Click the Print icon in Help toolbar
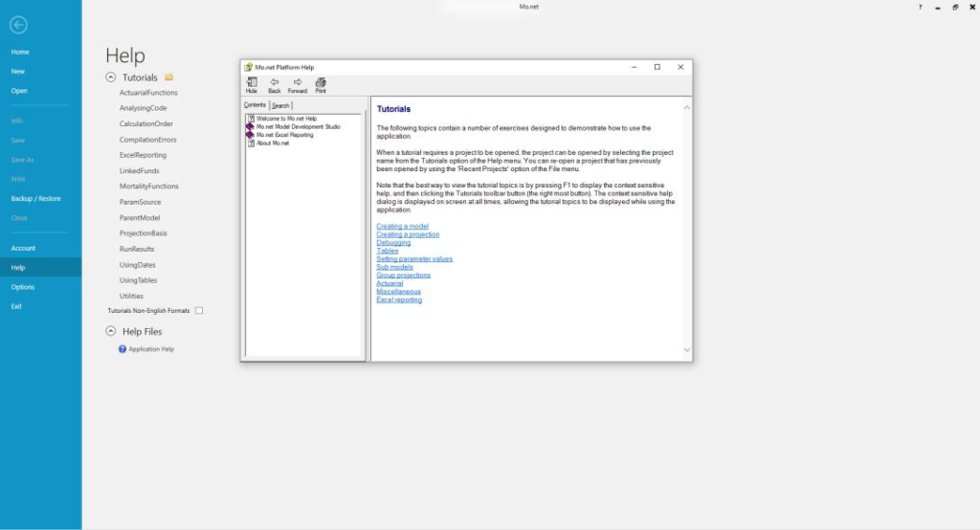The height and width of the screenshot is (530, 980). pos(321,82)
